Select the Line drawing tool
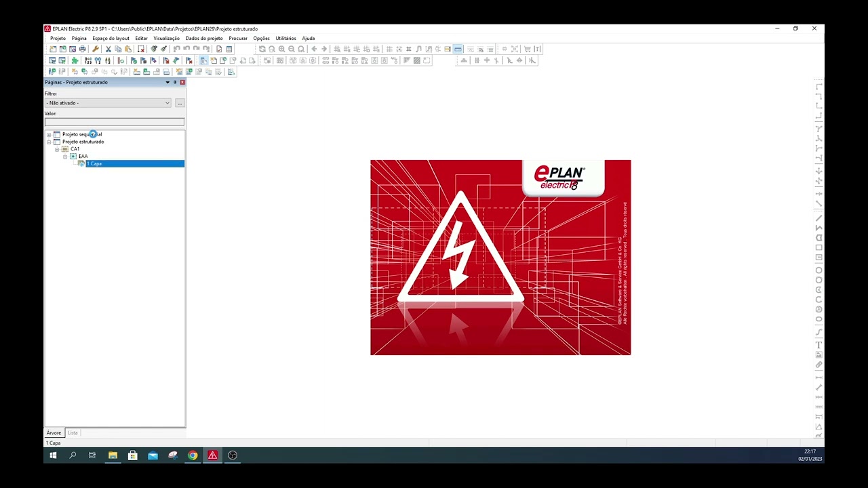Viewport: 868px width, 488px height. click(x=818, y=218)
